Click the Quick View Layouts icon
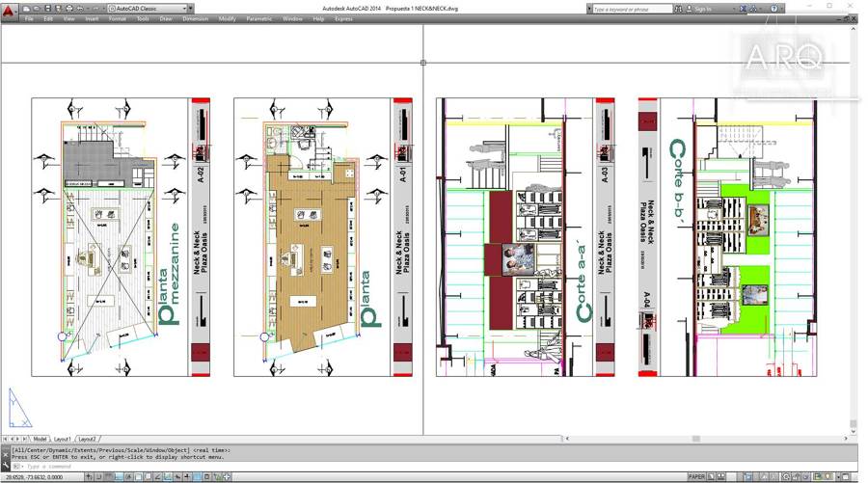 tap(713, 476)
